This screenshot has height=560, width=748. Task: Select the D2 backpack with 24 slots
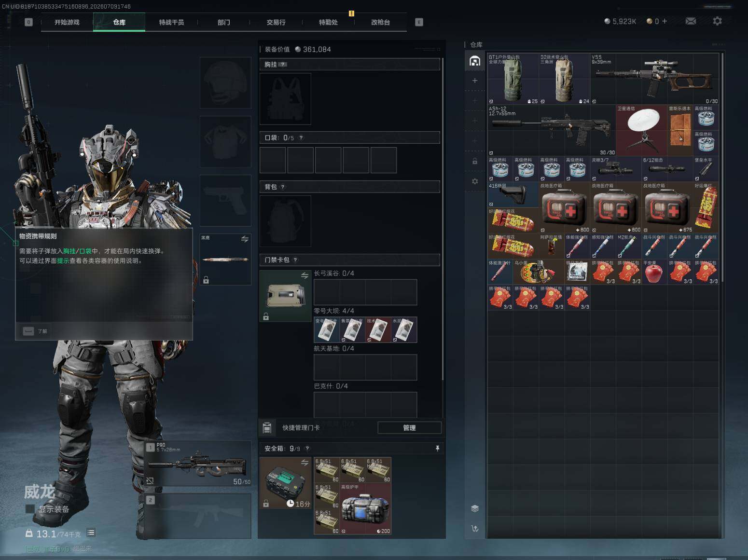click(x=565, y=79)
